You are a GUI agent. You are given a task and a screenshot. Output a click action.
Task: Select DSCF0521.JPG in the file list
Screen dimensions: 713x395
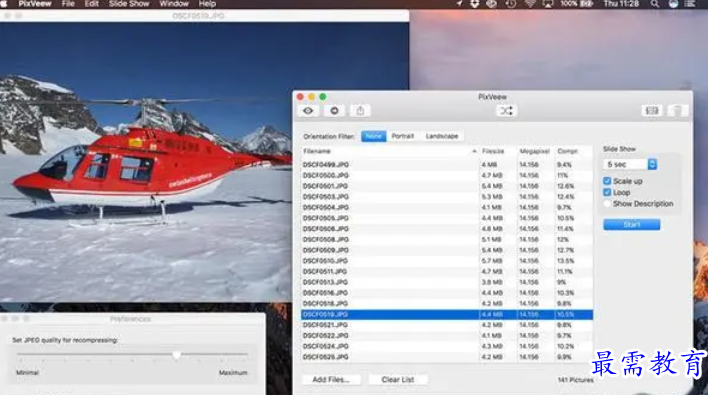pyautogui.click(x=447, y=325)
